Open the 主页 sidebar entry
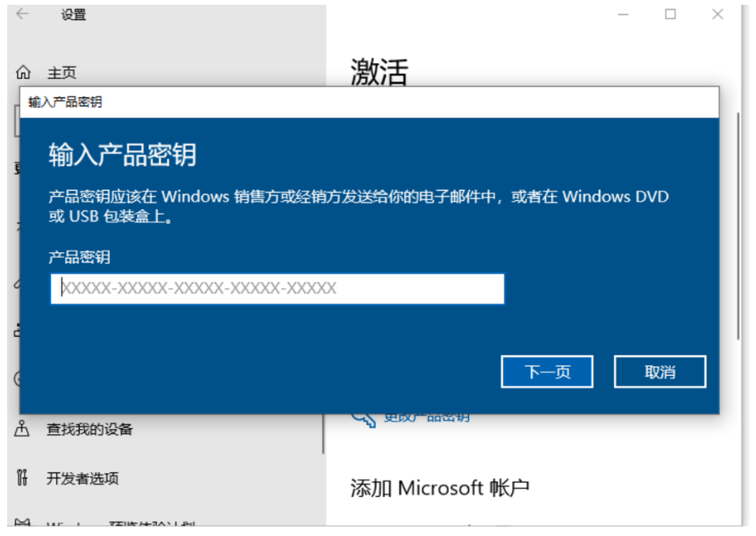Screen dimensions: 756x536 pyautogui.click(x=61, y=73)
